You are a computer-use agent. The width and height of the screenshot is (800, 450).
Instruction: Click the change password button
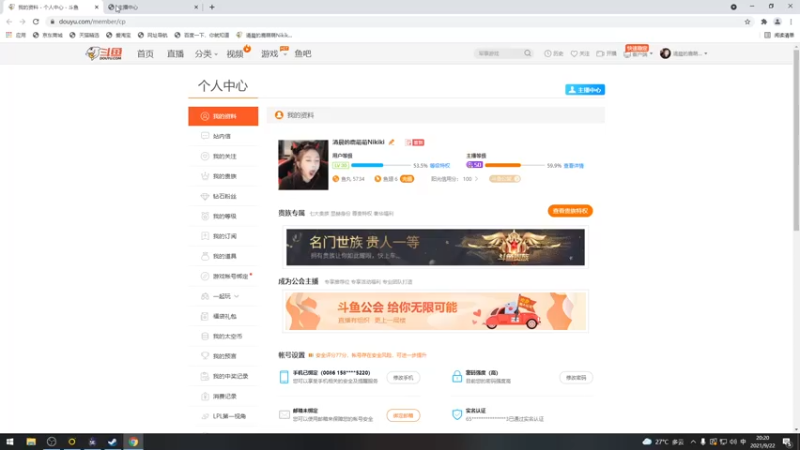click(576, 378)
